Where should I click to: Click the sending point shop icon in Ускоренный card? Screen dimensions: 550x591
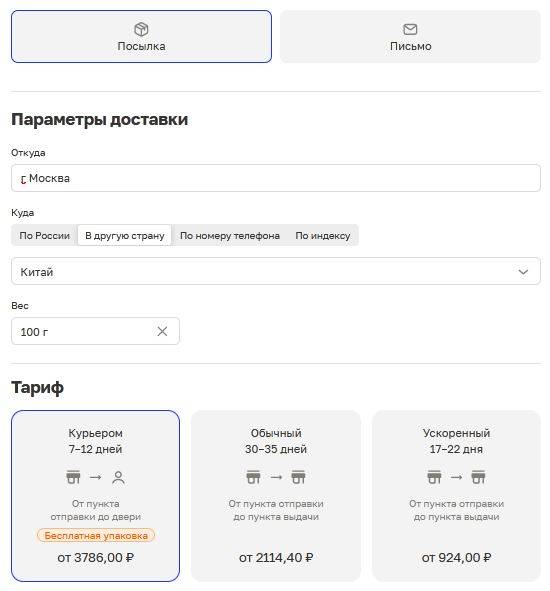coord(434,477)
